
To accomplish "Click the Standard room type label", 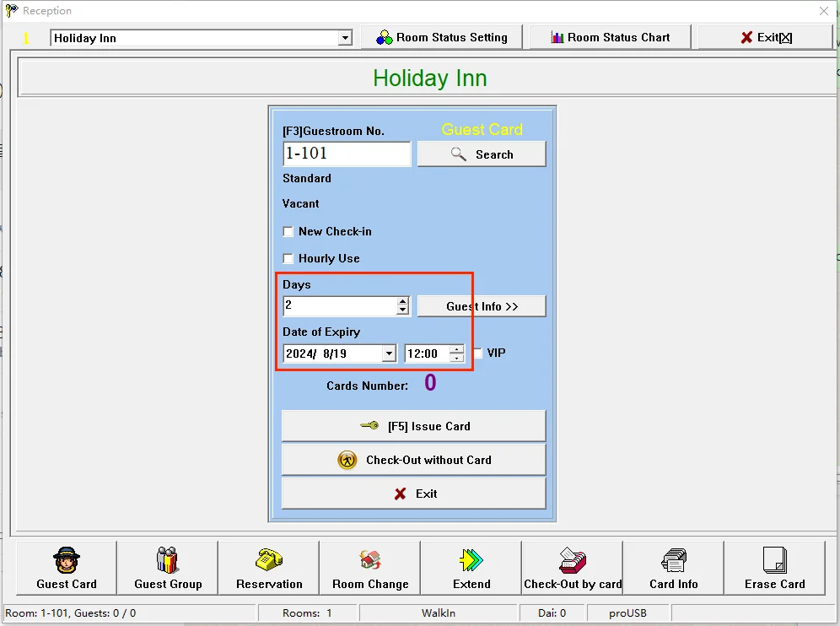I will pos(307,179).
